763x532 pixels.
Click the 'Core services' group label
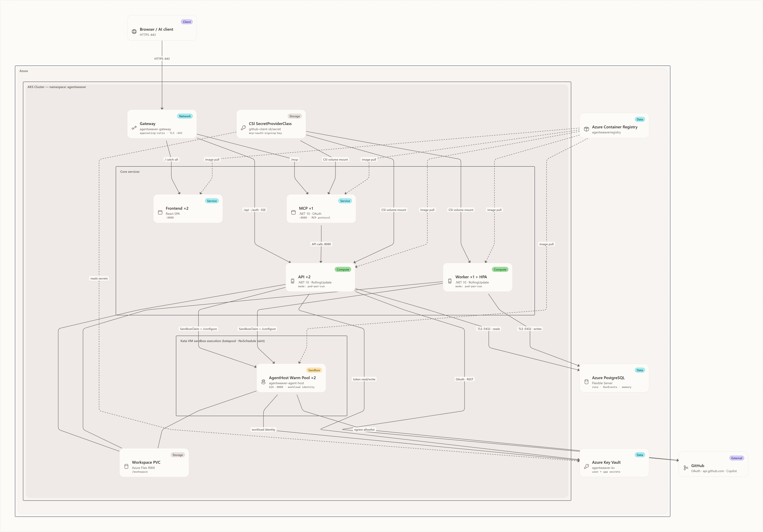130,172
